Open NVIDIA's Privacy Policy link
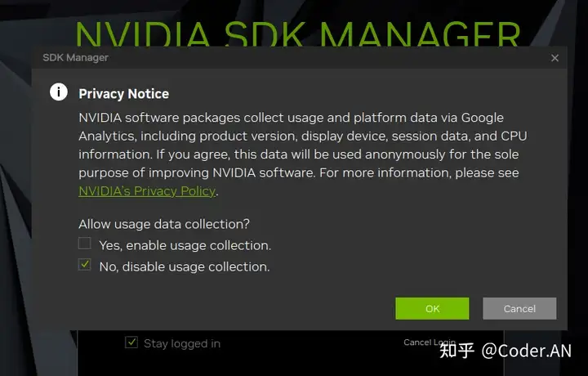 (x=147, y=191)
